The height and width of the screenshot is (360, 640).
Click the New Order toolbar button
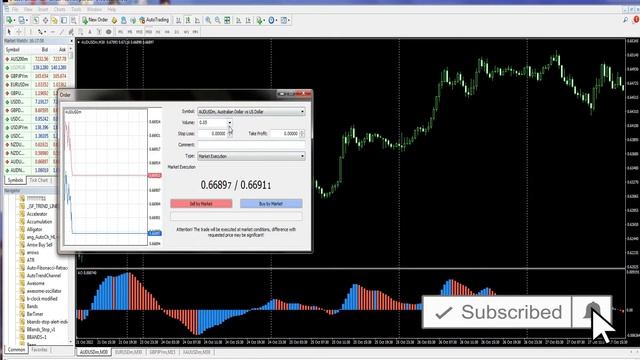[95, 20]
